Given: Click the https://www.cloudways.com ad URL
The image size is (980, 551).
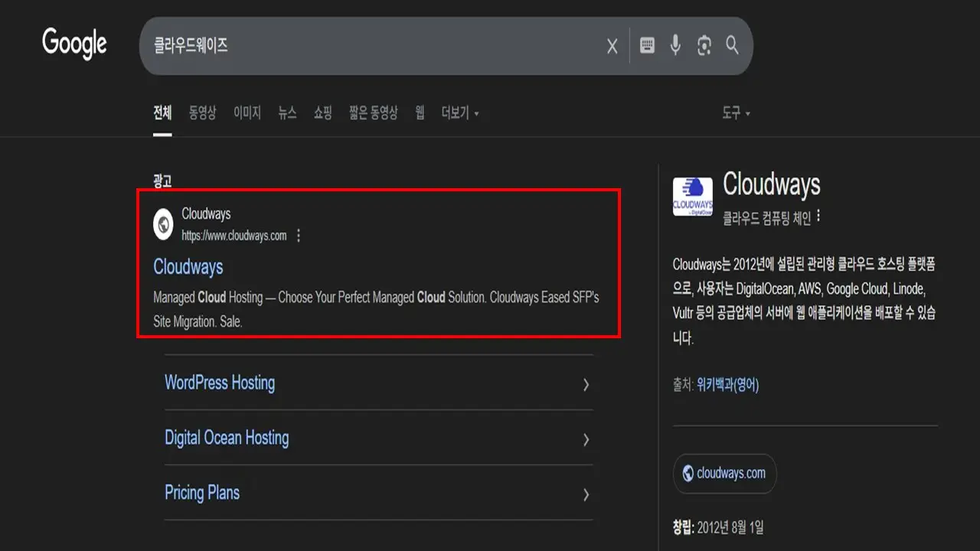Looking at the screenshot, I should point(234,236).
